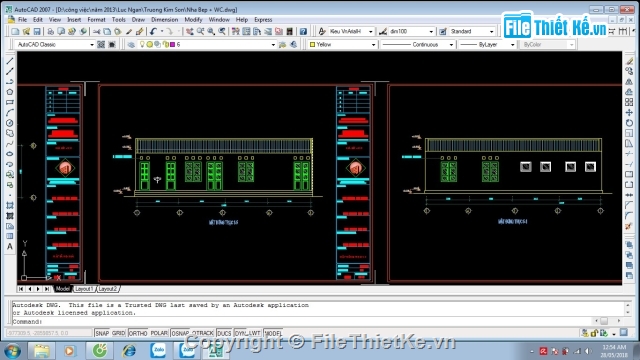Save drawing with the floppy disk icon
The image size is (640, 360).
[37, 31]
